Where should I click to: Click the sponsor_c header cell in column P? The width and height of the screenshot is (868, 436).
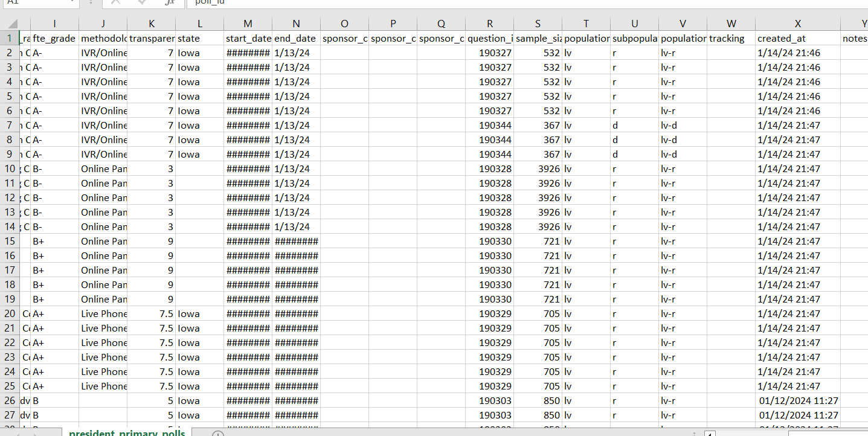point(393,38)
